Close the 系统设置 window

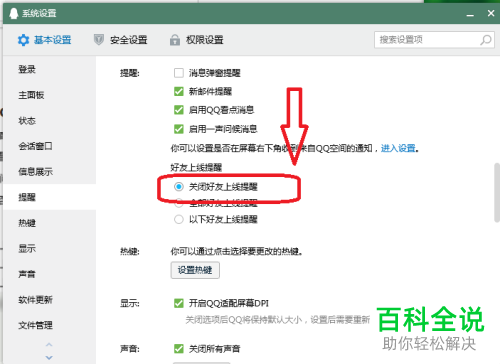click(x=491, y=13)
